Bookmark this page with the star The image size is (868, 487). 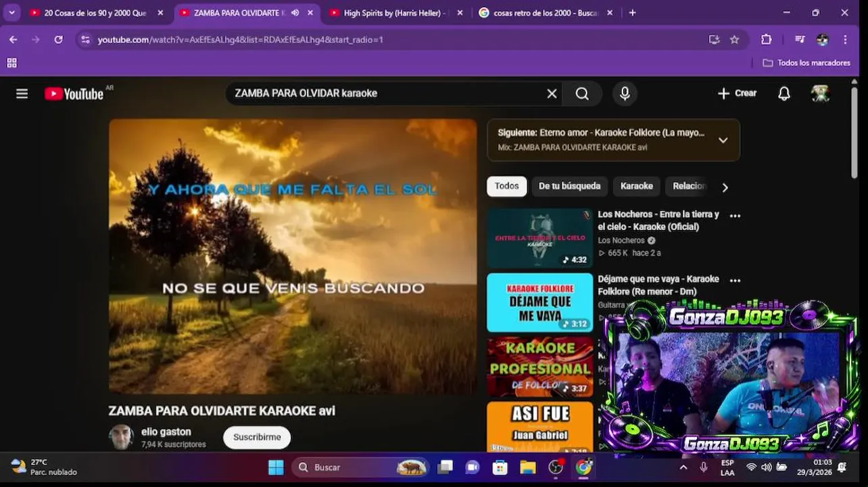coord(734,40)
